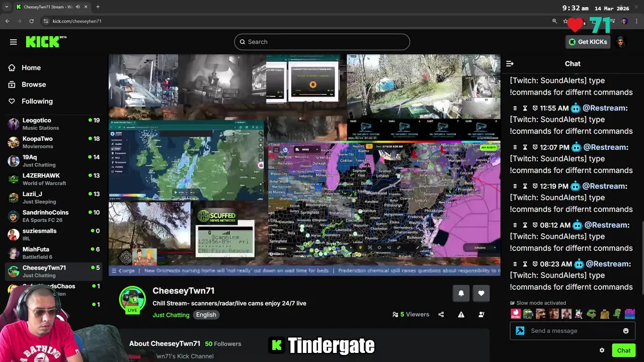The width and height of the screenshot is (644, 362).
Task: Click the moderator hammer badge icon
Action: point(520,331)
